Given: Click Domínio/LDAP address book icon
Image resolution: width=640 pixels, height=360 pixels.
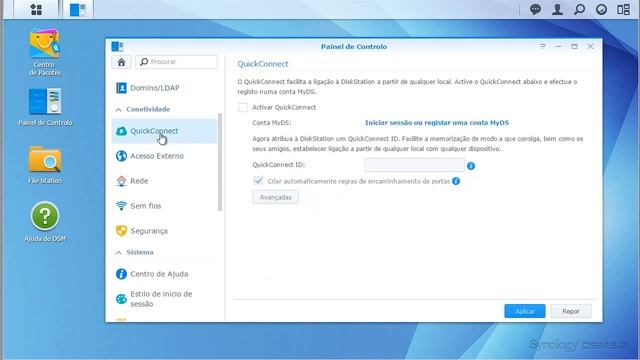Looking at the screenshot, I should (121, 88).
